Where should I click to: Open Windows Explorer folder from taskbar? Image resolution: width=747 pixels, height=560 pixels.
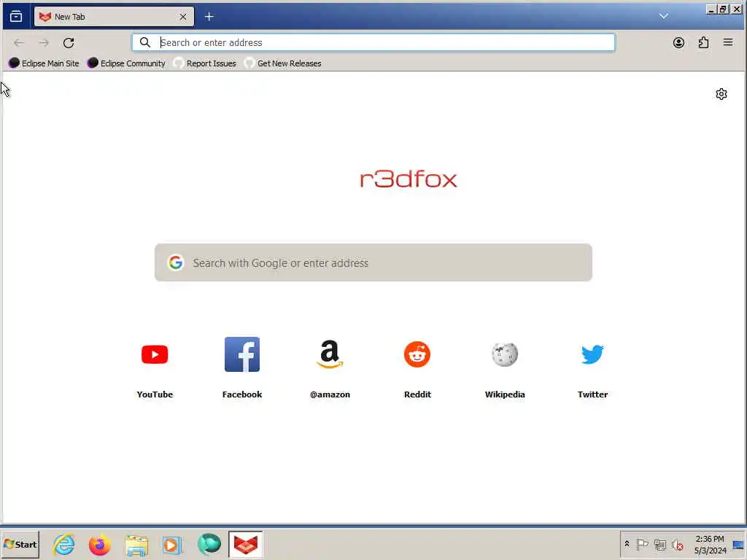136,544
